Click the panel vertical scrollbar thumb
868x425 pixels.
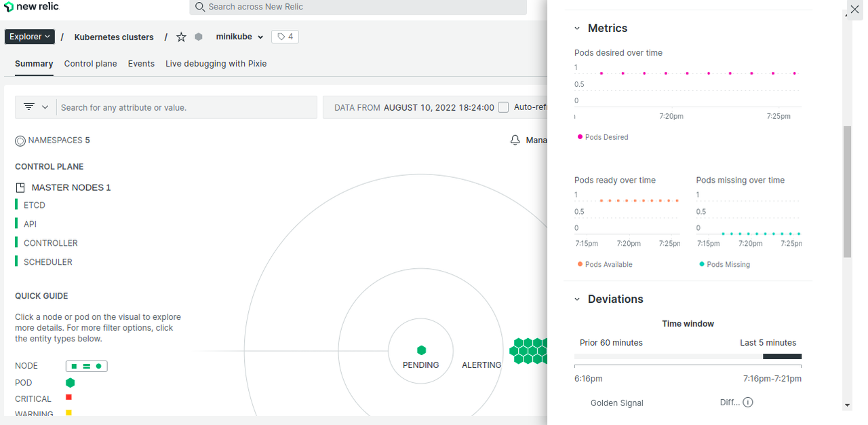(x=847, y=191)
